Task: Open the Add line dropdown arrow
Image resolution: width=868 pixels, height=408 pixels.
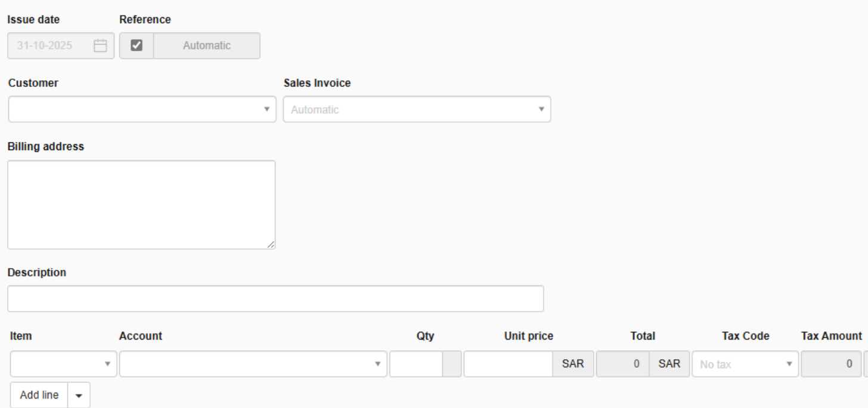Action: (79, 395)
